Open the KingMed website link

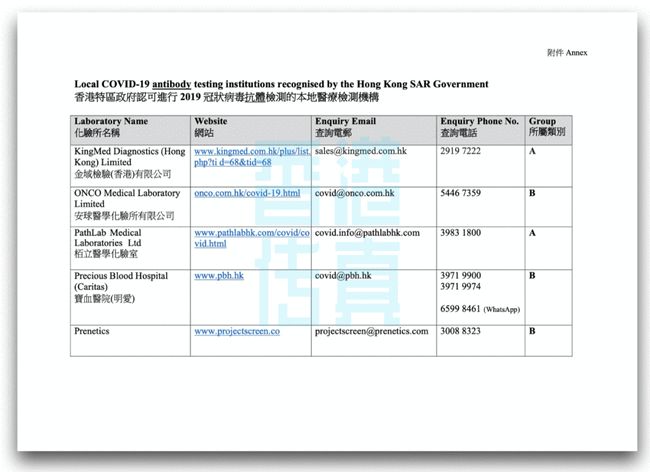[252, 157]
